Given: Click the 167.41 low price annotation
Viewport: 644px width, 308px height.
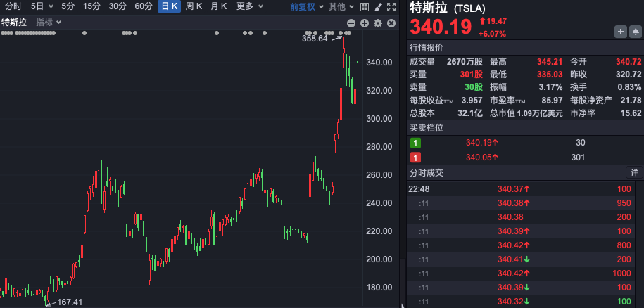Looking at the screenshot, I should pos(70,302).
